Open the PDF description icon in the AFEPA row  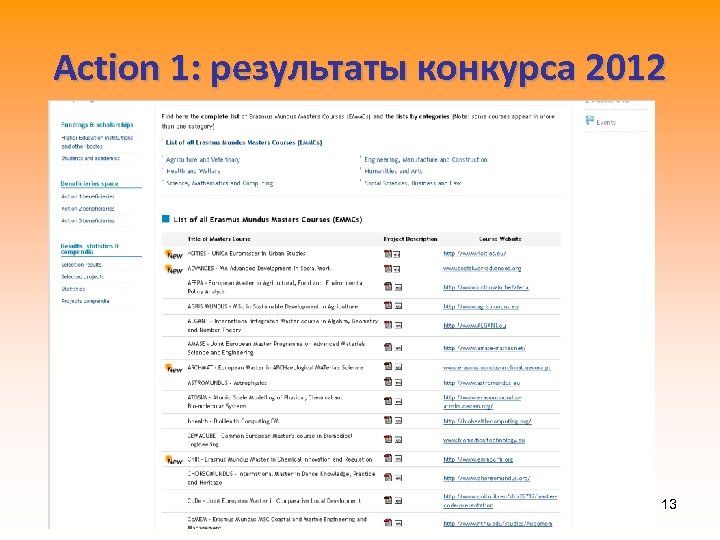[388, 287]
